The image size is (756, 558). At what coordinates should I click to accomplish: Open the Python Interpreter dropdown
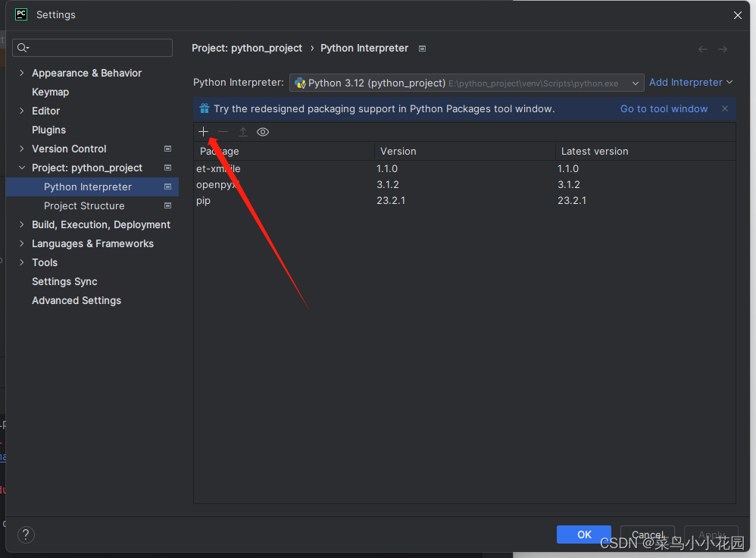pyautogui.click(x=466, y=83)
